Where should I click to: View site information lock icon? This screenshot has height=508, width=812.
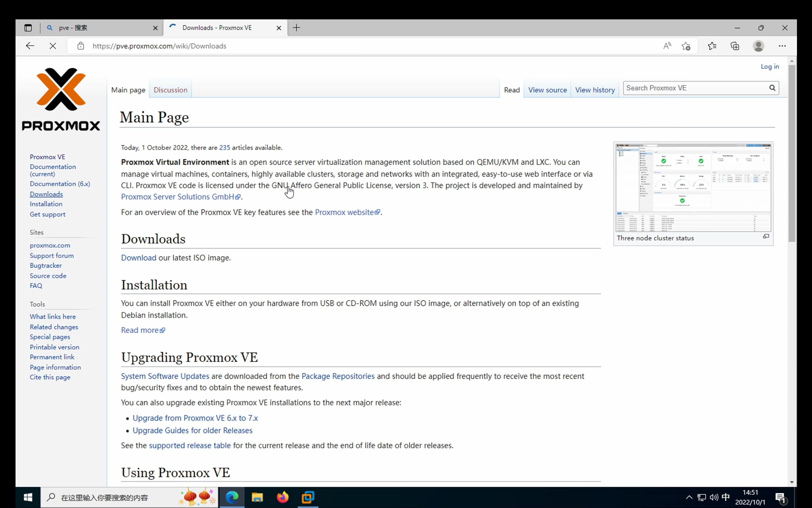pyautogui.click(x=81, y=46)
